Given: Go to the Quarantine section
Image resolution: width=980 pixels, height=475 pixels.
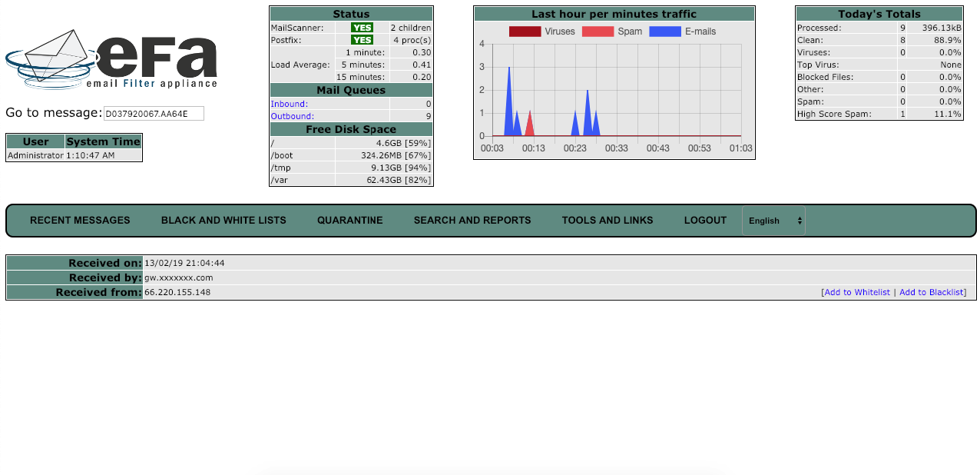Looking at the screenshot, I should [x=349, y=221].
